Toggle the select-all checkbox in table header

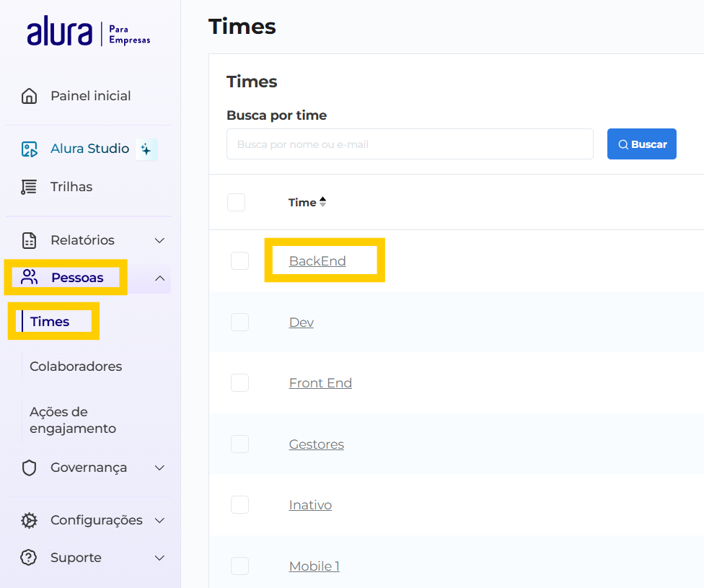coord(237,203)
